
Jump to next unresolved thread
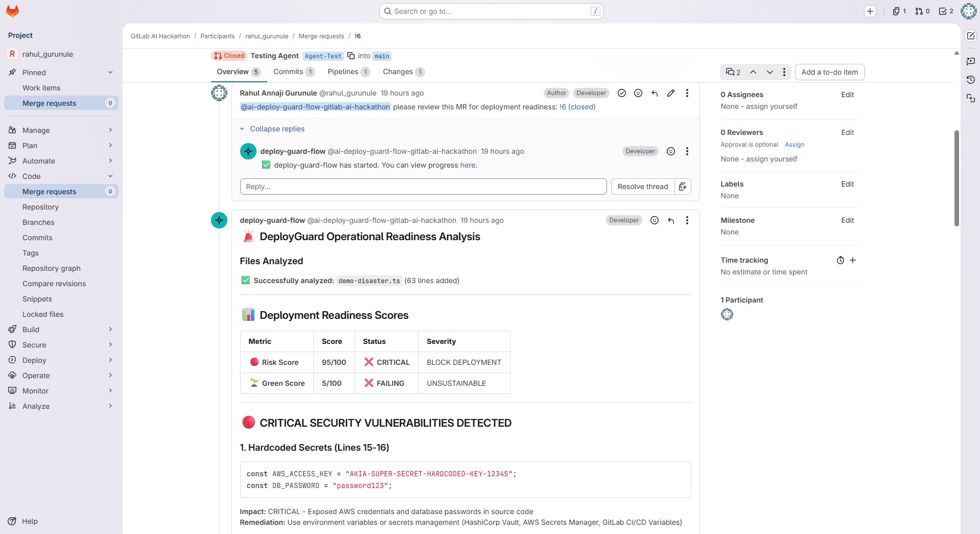(769, 72)
